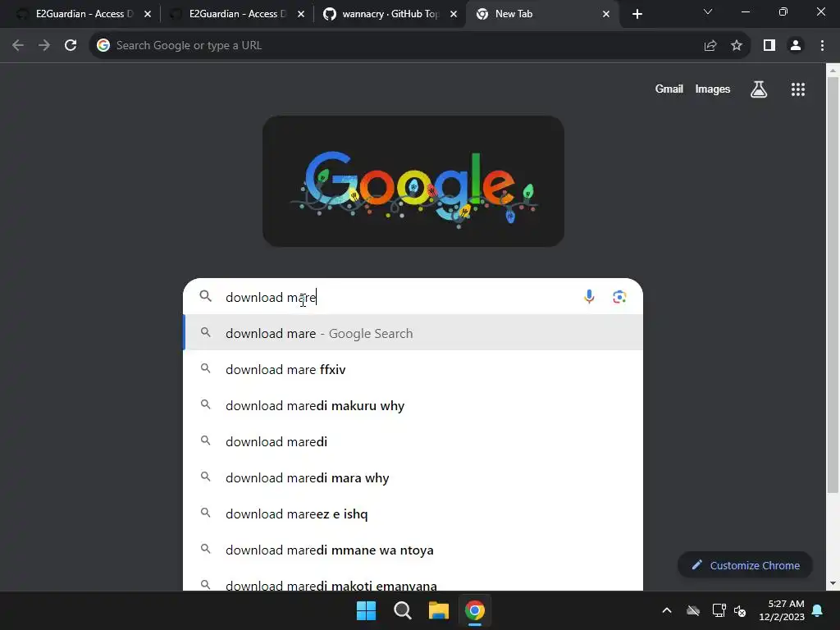Close the second E2Guardian tab

tap(301, 14)
